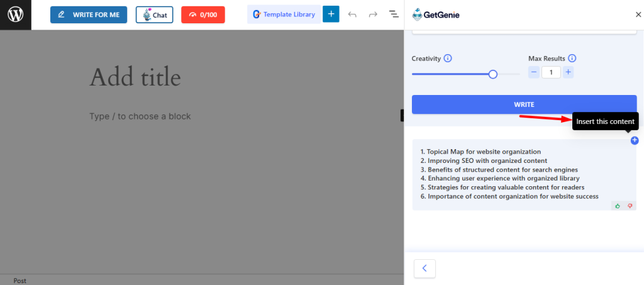This screenshot has width=644, height=285.
Task: Decrease Max Results with minus button
Action: click(533, 72)
